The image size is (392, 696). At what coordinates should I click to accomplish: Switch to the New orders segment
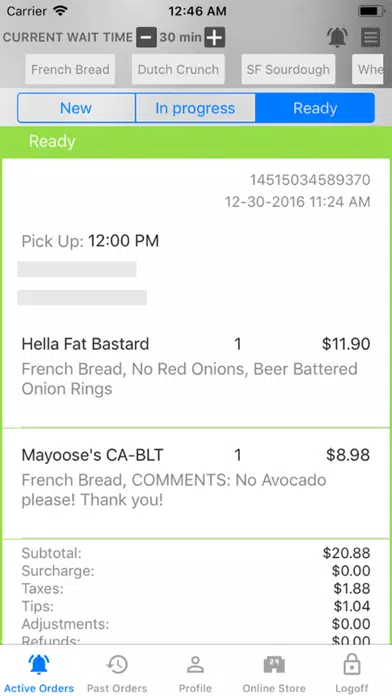coord(76,108)
